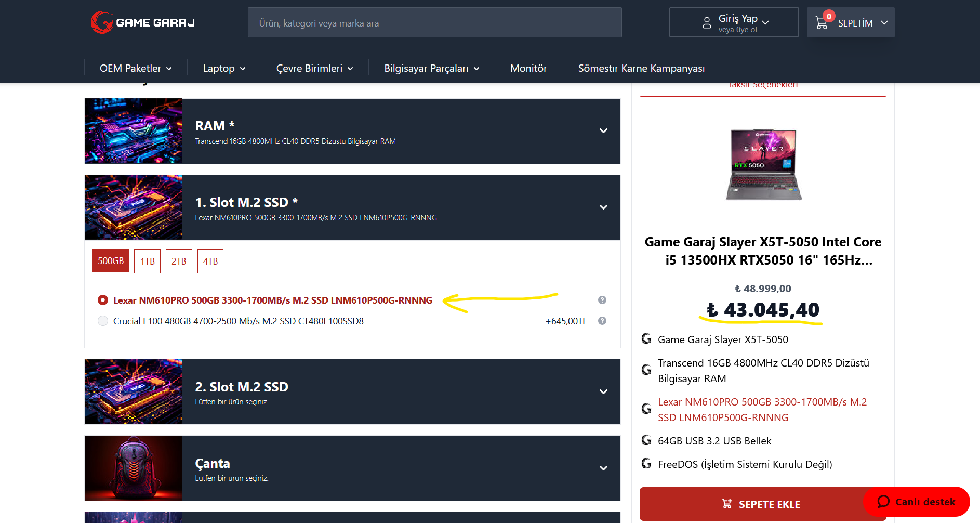
Task: Click the crossed-out ₺ 48.999,00 price
Action: 763,289
